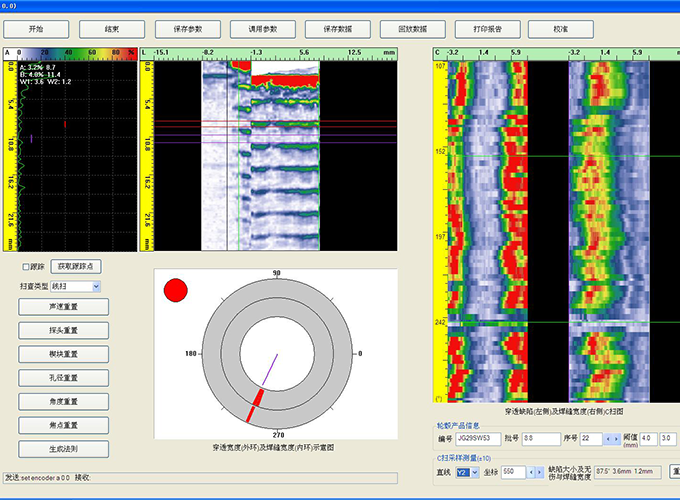Click the 开始 (Start) button
Image resolution: width=680 pixels, height=500 pixels.
point(37,30)
